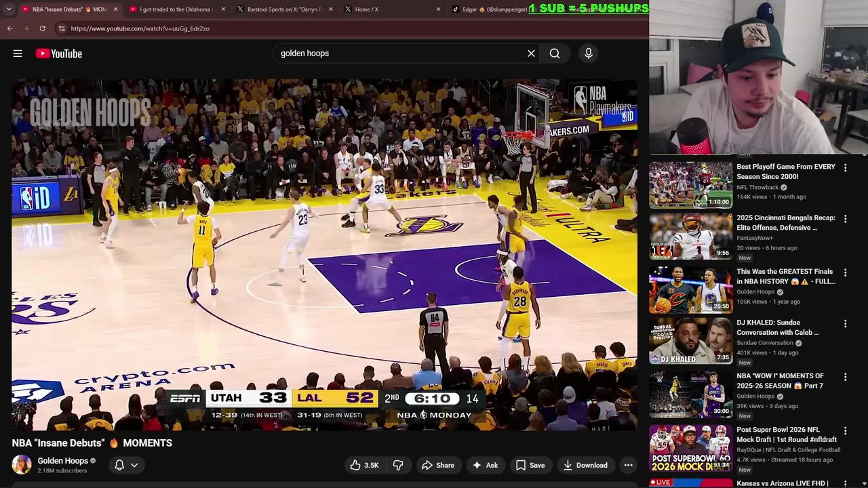Open options menu for DJ KHALED video
Image resolution: width=868 pixels, height=488 pixels.
845,324
